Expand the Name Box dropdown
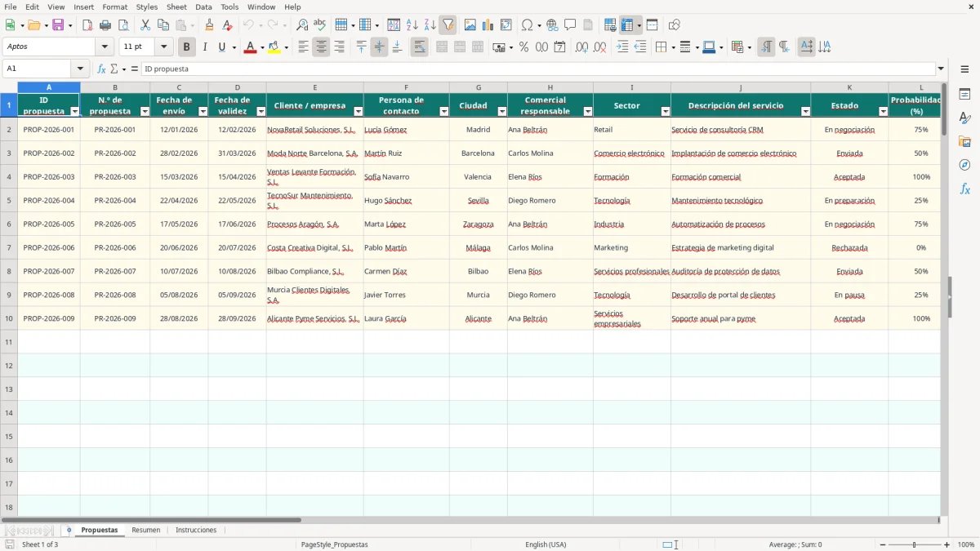The height and width of the screenshot is (551, 980). click(80, 69)
